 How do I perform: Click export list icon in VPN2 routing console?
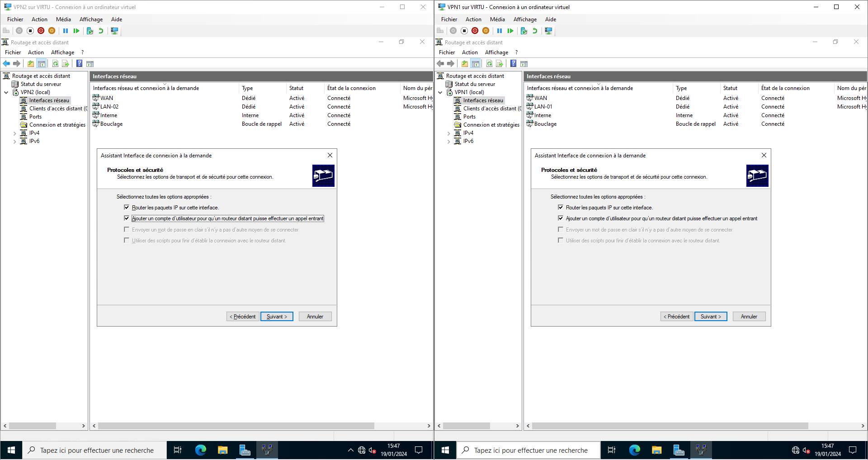point(66,64)
